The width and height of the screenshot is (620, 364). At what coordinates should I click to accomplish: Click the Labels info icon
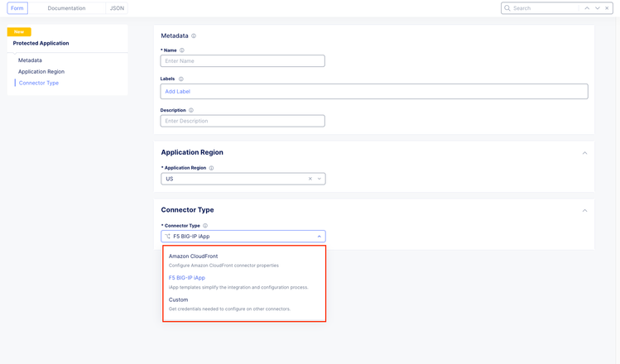[181, 79]
